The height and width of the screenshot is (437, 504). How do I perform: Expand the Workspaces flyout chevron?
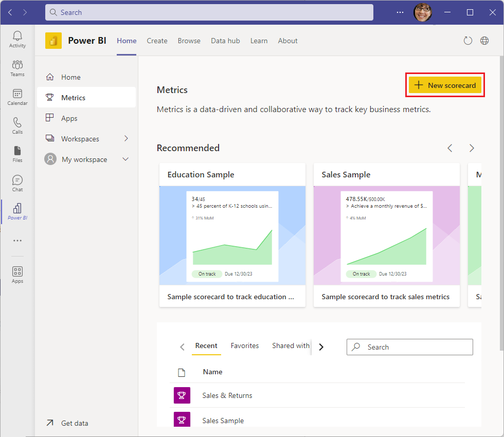[x=126, y=138]
